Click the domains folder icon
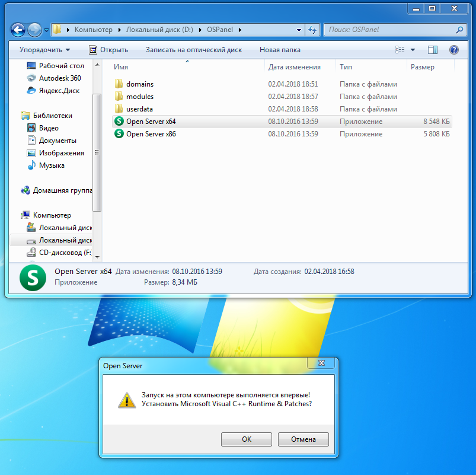The width and height of the screenshot is (476, 475). (119, 84)
